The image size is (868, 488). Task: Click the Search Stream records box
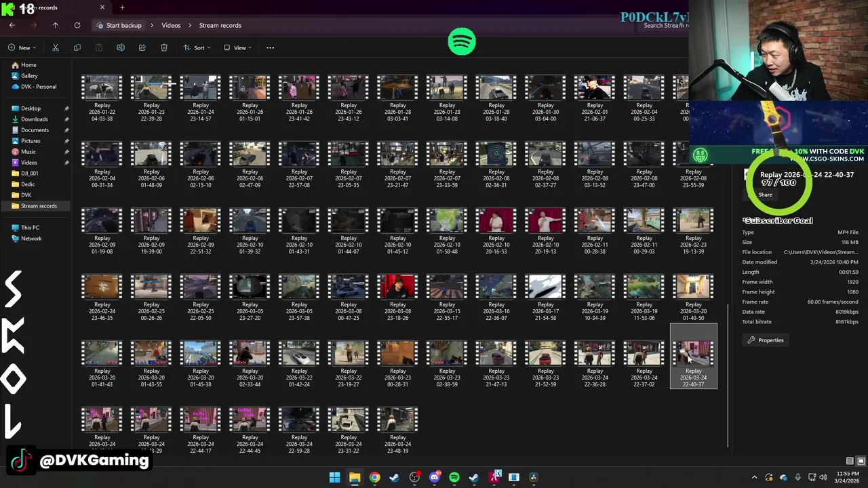click(665, 25)
